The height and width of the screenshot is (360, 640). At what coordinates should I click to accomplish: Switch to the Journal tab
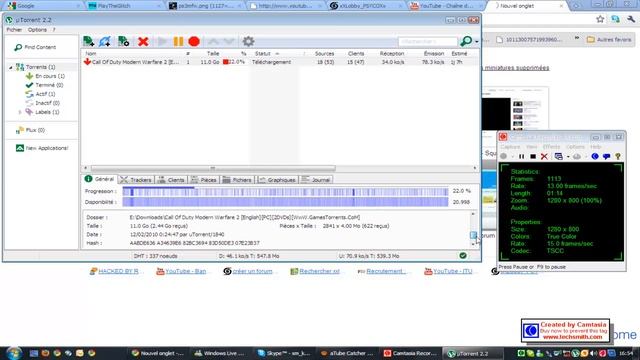click(x=316, y=180)
